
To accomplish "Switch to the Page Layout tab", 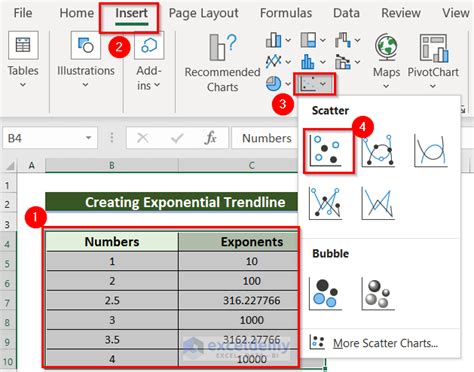I will pos(204,13).
